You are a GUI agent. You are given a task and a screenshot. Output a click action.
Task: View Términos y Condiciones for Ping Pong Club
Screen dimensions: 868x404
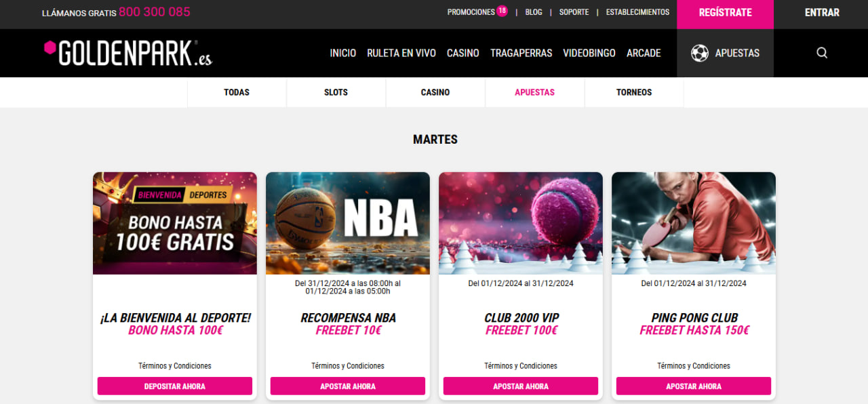(x=694, y=365)
